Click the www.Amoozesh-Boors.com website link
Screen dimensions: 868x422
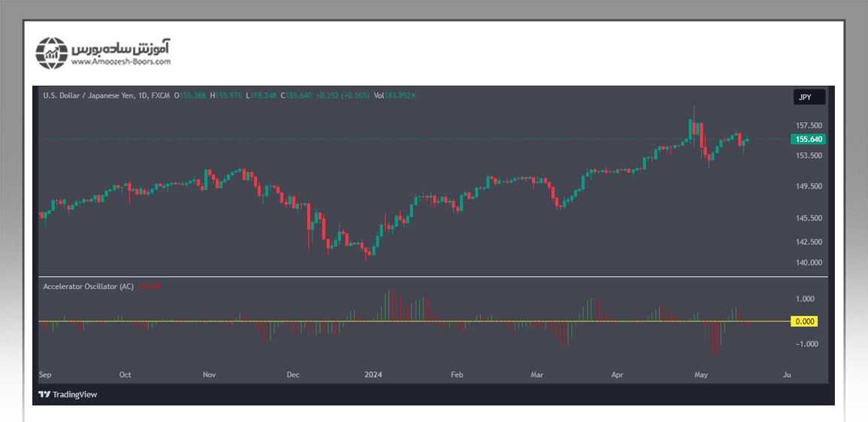click(121, 62)
